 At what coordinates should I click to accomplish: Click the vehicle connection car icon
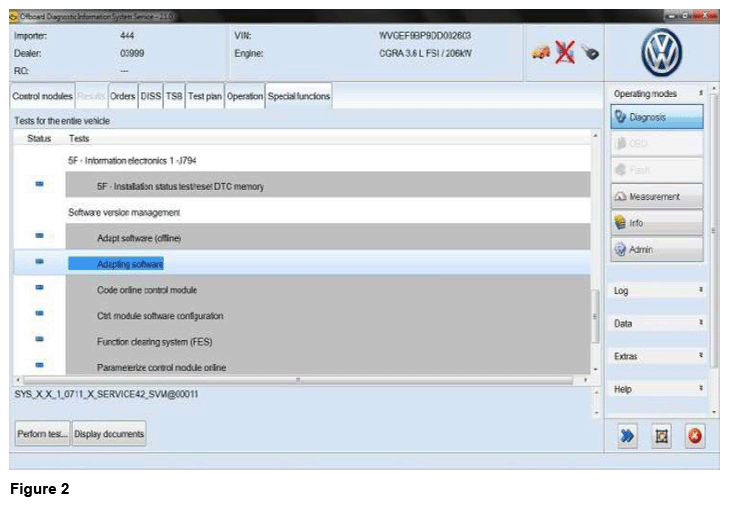[541, 52]
